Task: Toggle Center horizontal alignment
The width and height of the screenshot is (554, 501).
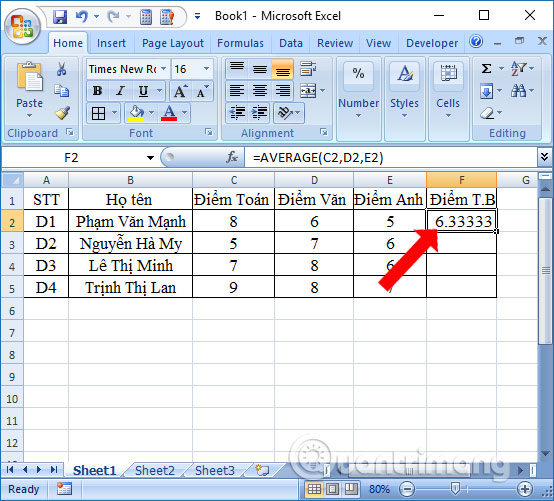Action: 260,91
